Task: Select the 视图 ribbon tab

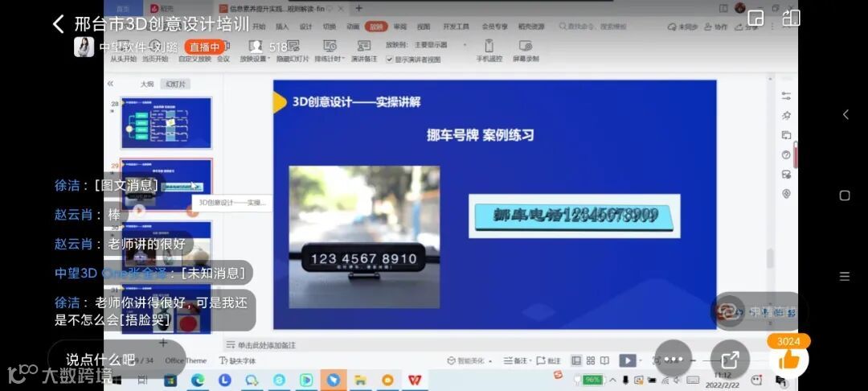Action: (424, 27)
